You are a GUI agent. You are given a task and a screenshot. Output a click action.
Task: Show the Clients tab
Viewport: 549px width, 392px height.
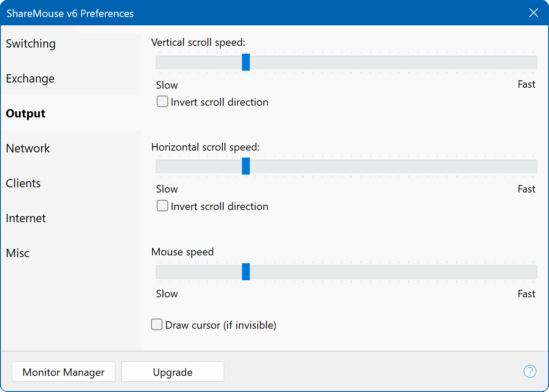pyautogui.click(x=71, y=183)
